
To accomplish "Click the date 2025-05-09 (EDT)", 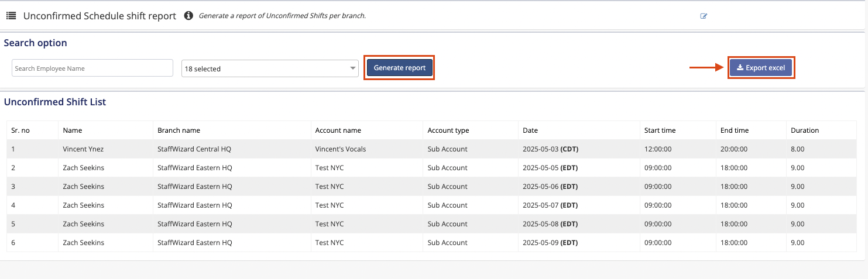I will 550,243.
